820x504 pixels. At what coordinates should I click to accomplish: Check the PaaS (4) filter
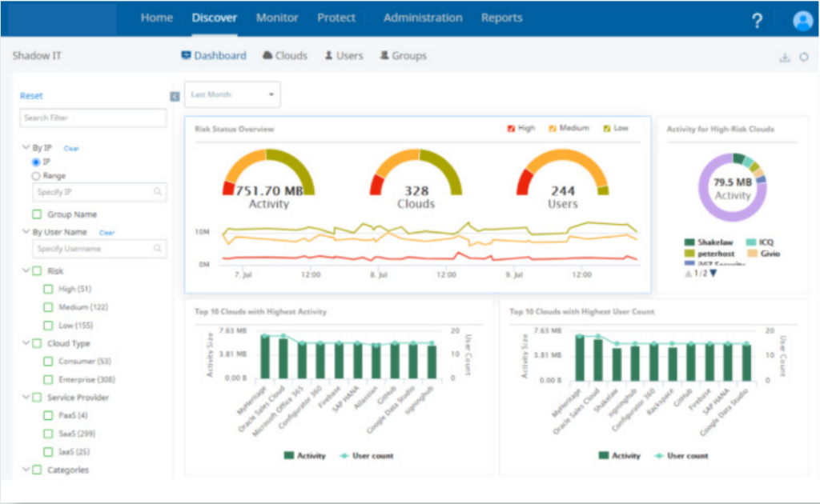pyautogui.click(x=48, y=415)
